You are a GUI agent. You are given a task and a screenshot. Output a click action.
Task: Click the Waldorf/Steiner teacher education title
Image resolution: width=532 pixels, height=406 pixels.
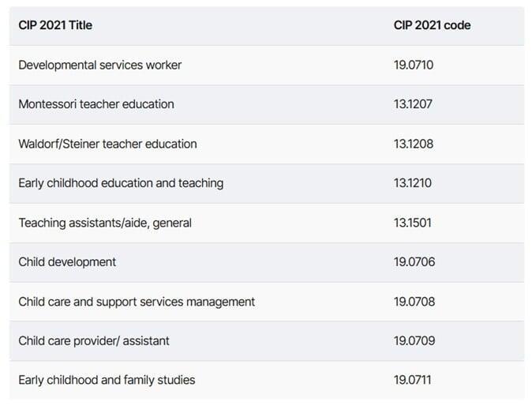click(x=107, y=144)
